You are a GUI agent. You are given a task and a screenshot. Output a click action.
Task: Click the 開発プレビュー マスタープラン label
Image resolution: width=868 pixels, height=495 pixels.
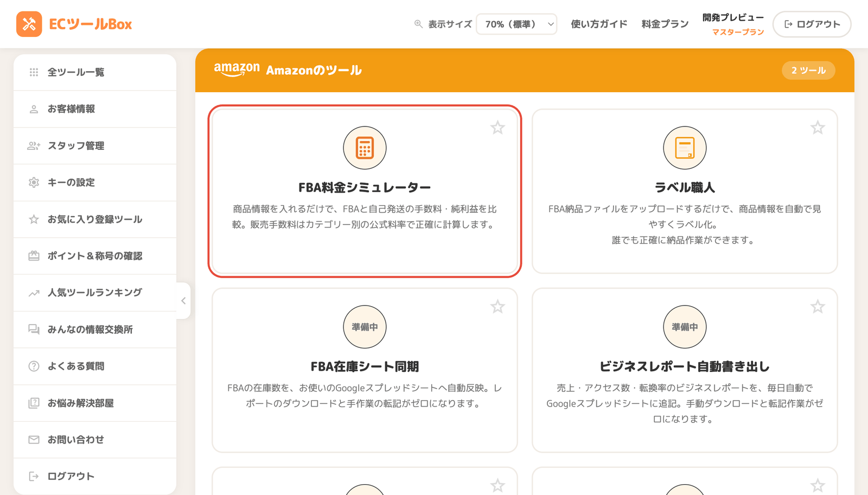coord(733,24)
